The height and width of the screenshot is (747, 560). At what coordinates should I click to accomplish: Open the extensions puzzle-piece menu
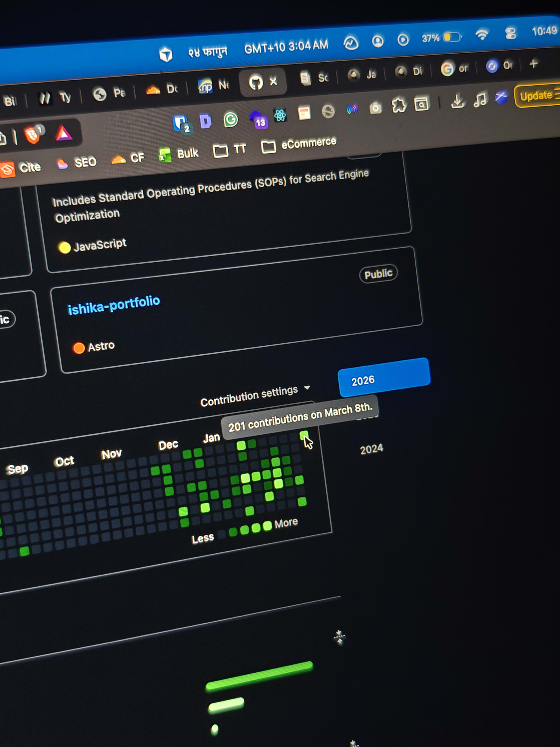[x=399, y=105]
